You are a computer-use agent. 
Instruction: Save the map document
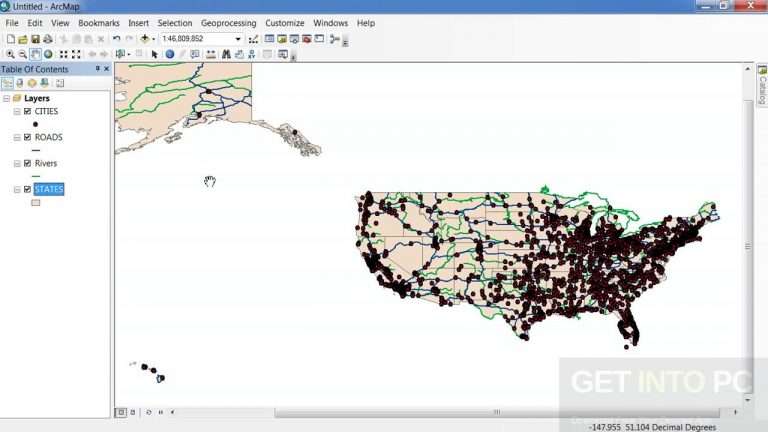pos(35,39)
